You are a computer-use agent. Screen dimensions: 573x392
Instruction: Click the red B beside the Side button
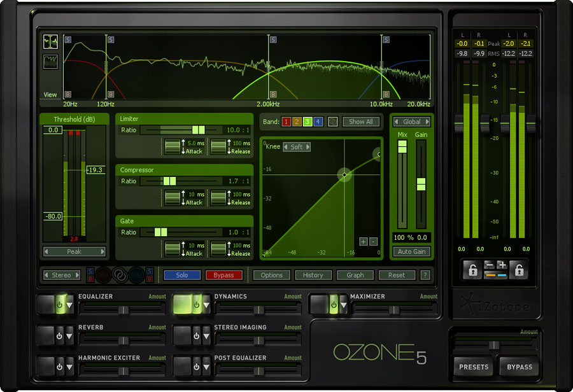(x=149, y=279)
